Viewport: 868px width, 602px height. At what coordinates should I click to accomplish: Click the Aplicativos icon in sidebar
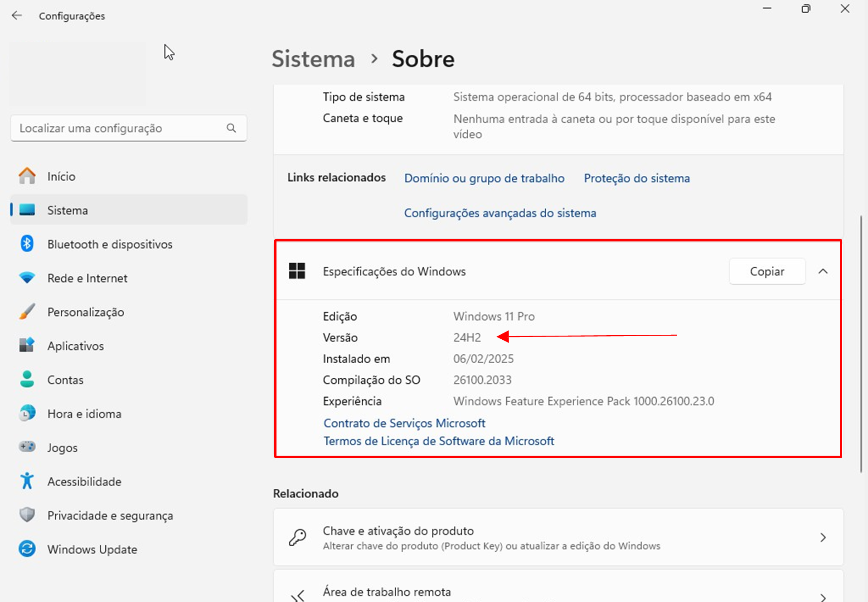coord(27,346)
